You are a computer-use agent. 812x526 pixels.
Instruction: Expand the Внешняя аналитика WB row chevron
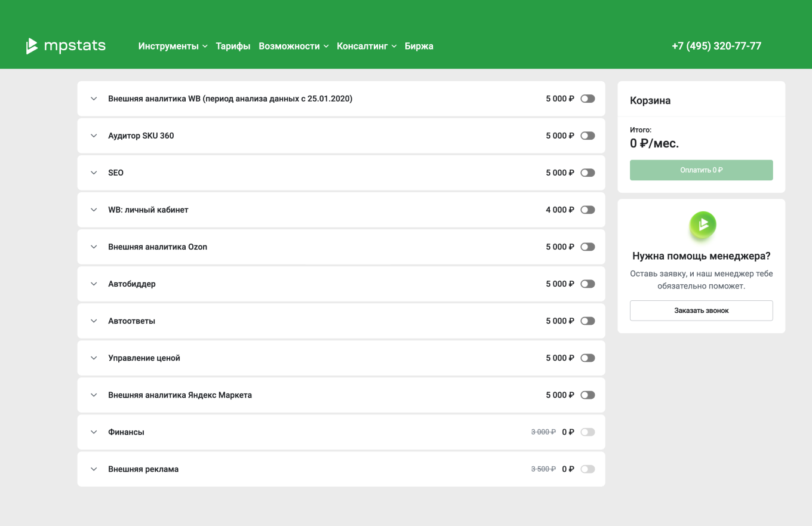94,99
